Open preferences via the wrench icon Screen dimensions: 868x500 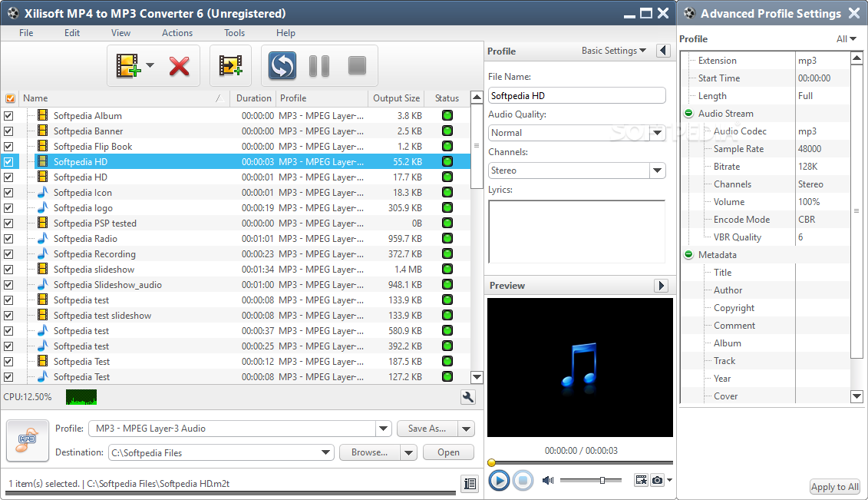click(x=468, y=396)
